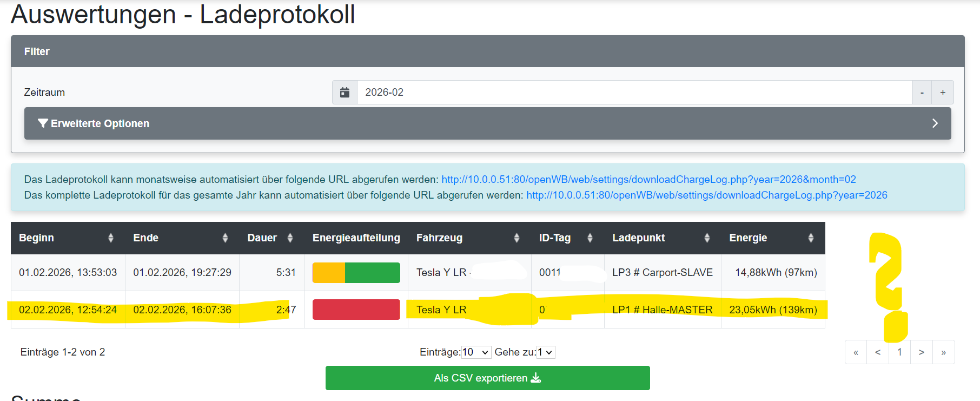The image size is (980, 401).
Task: Go to next page with > button
Action: 921,352
